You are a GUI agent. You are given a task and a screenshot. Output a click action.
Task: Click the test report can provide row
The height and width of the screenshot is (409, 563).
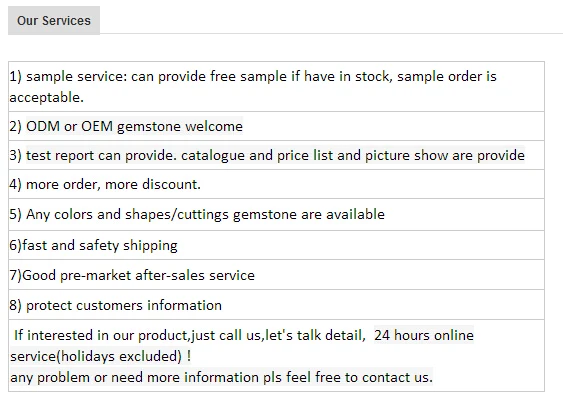coord(276,155)
